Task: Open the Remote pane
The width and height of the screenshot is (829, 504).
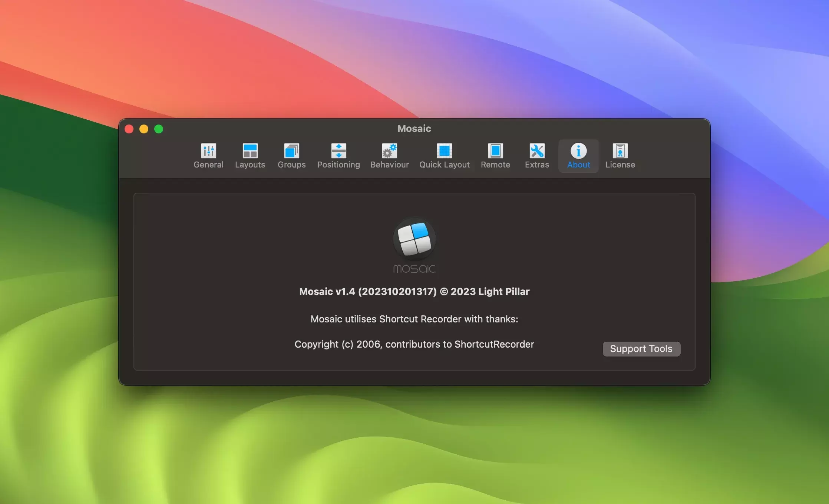Action: point(495,156)
